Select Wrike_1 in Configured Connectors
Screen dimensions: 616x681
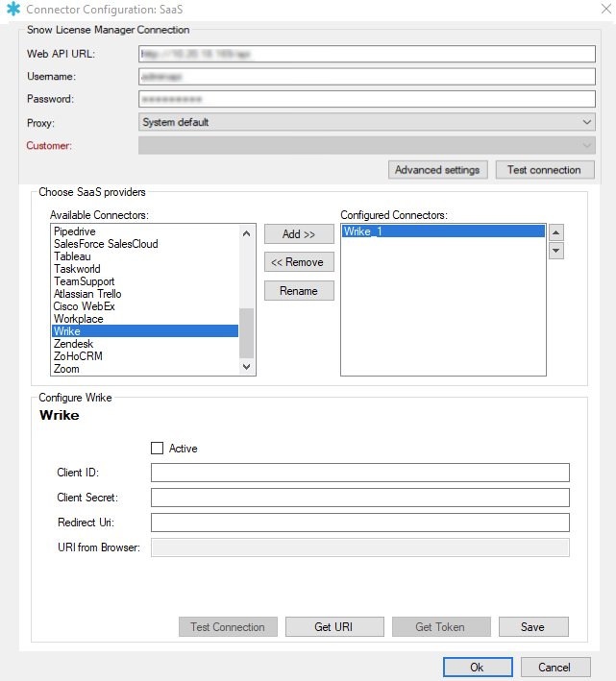[x=442, y=231]
